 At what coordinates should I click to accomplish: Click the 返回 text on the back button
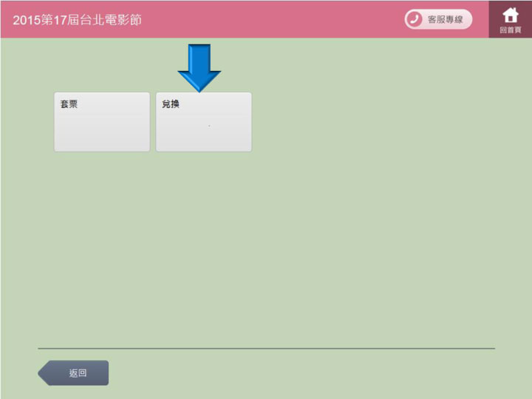(x=78, y=373)
